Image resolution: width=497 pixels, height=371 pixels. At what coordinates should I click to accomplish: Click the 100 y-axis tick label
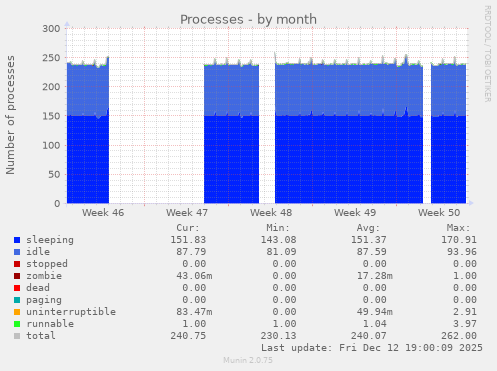(x=51, y=145)
